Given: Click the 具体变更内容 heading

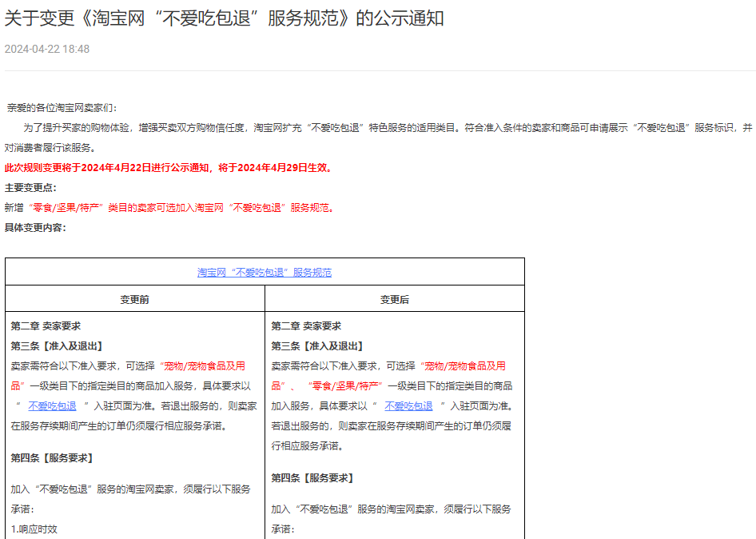Looking at the screenshot, I should click(35, 228).
